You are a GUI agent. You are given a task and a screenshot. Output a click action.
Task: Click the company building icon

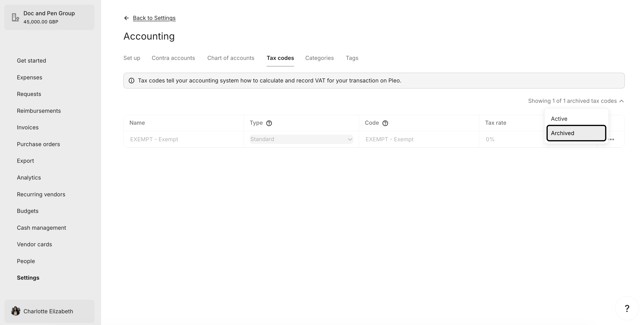point(15,17)
